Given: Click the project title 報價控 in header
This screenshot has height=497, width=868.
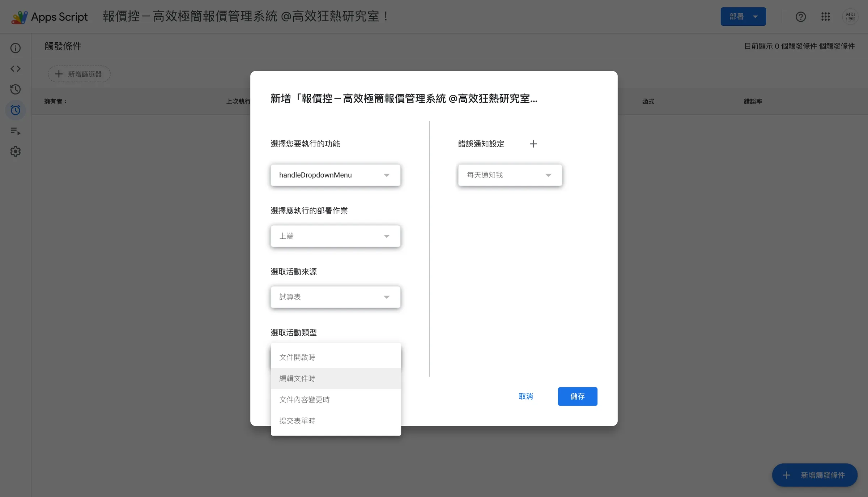Looking at the screenshot, I should tap(246, 17).
